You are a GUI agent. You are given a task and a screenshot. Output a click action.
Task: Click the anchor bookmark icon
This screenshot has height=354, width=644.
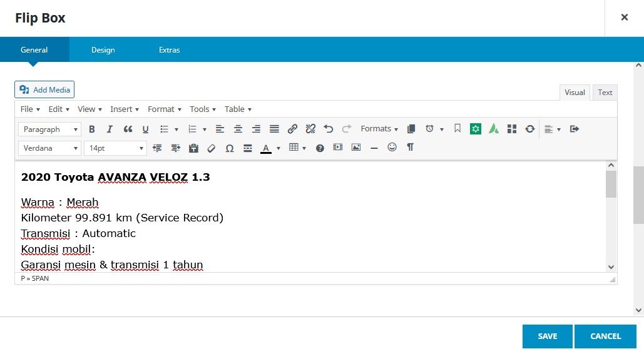click(457, 129)
